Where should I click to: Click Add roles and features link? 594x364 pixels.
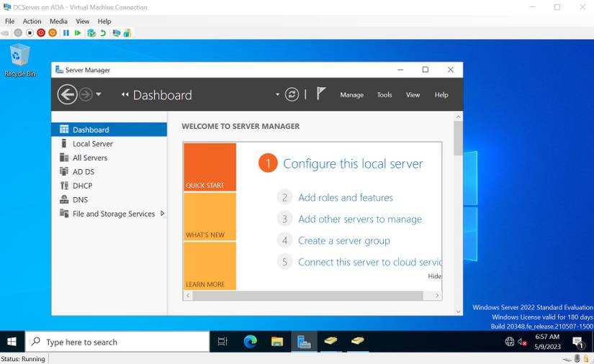(345, 198)
